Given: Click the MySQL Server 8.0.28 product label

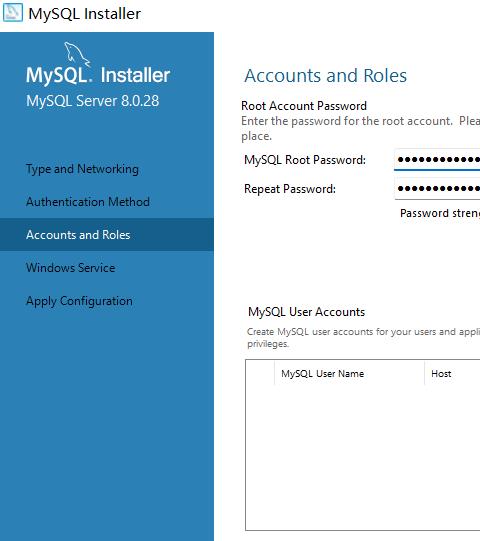Looking at the screenshot, I should coord(93,101).
